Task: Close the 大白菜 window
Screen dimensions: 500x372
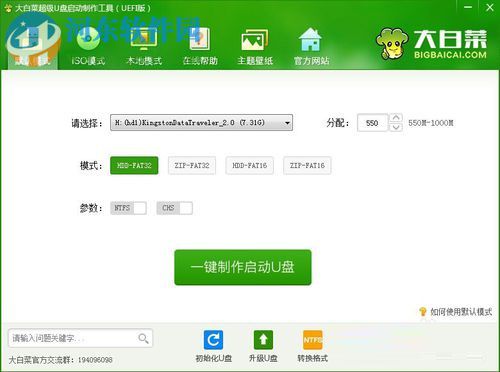Action: pos(490,7)
